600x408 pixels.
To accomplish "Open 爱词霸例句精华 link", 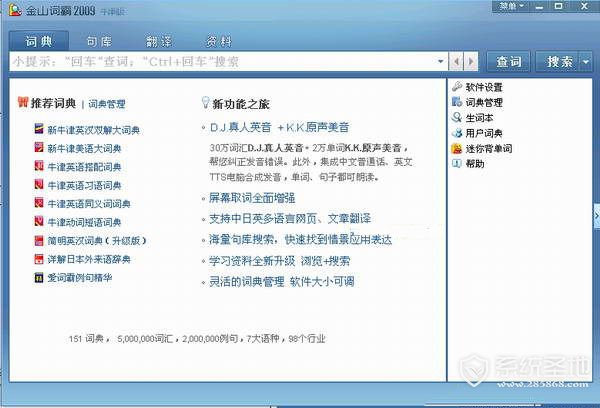I will tap(80, 277).
